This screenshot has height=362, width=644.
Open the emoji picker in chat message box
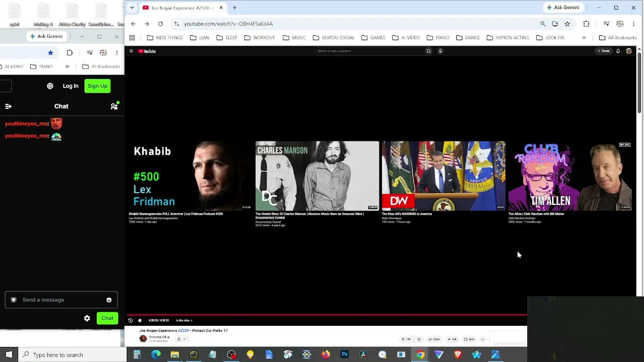point(109,300)
